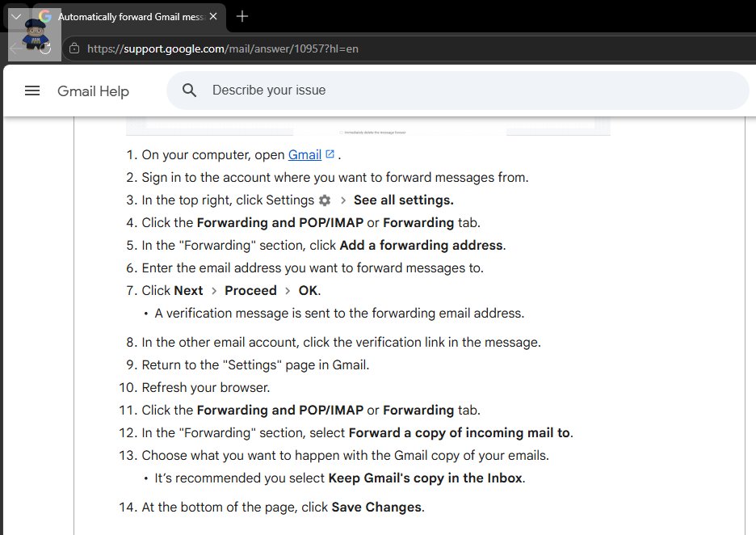
Task: Click 'Save Changes' text in step 14
Action: [x=376, y=508]
